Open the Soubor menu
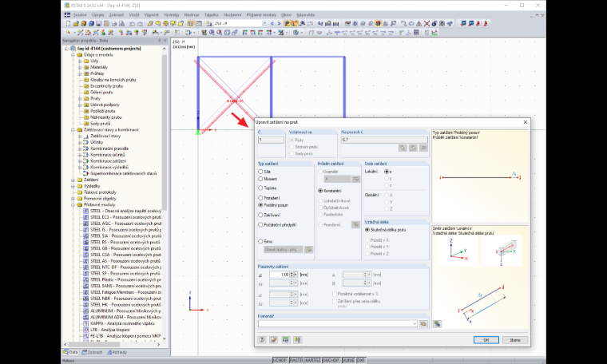This screenshot has width=607, height=364. 80,14
